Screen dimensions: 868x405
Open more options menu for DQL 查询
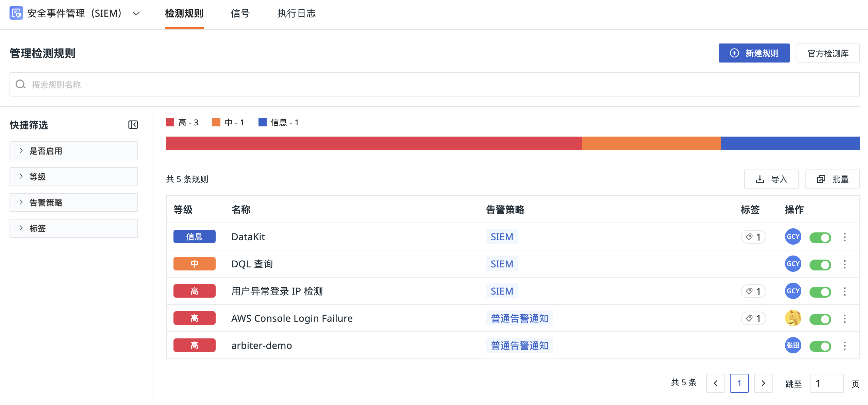pos(845,264)
